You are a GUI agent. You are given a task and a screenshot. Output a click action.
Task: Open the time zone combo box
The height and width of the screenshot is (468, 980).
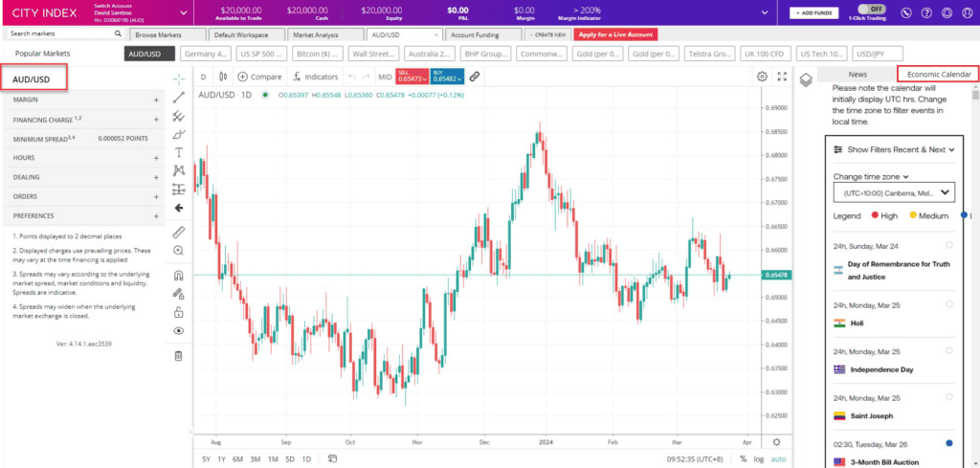coord(894,193)
